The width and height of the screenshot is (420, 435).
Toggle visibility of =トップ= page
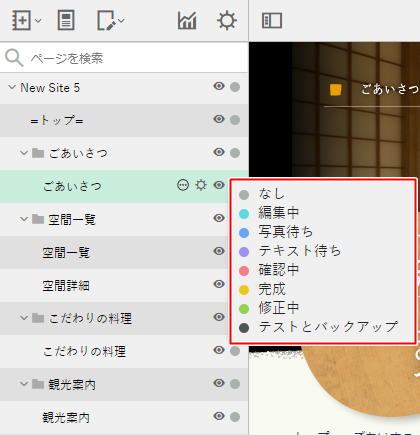219,119
